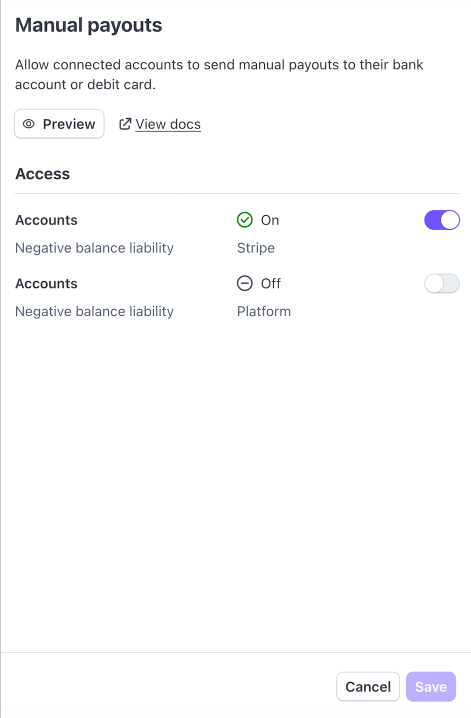
Task: Click the first Accounts label
Action: pos(46,220)
